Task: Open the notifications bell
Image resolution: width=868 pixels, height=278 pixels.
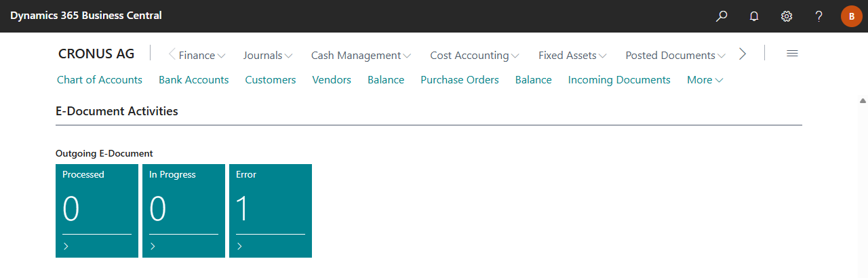Action: tap(754, 16)
